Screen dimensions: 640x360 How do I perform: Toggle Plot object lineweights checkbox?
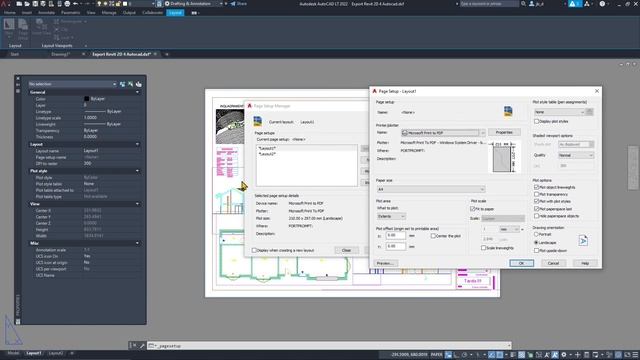click(537, 187)
